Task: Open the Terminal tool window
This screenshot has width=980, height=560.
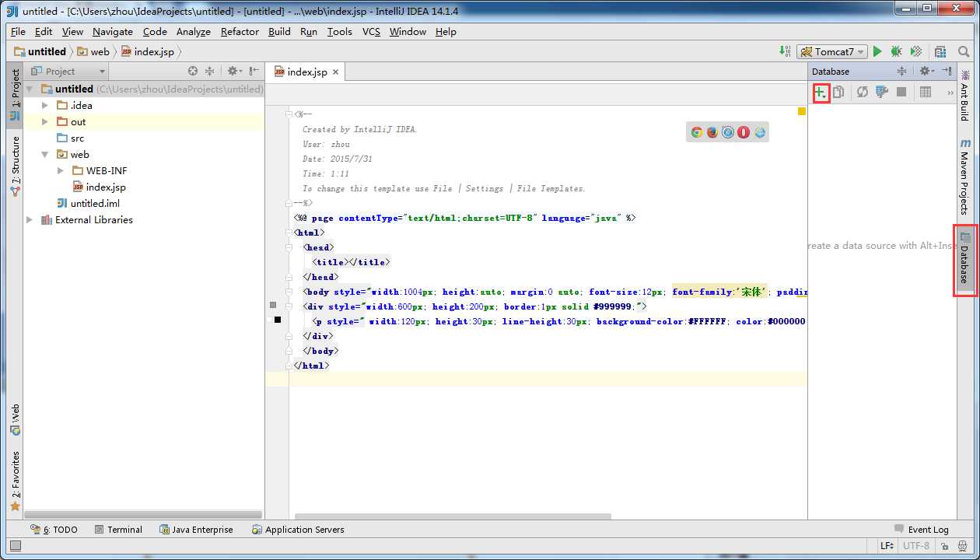Action: (x=118, y=530)
